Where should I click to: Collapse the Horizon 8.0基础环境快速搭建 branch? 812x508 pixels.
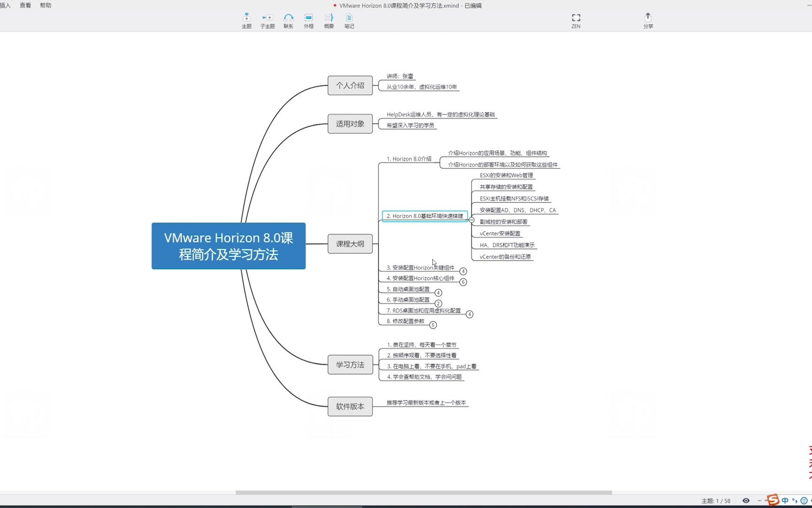[471, 220]
